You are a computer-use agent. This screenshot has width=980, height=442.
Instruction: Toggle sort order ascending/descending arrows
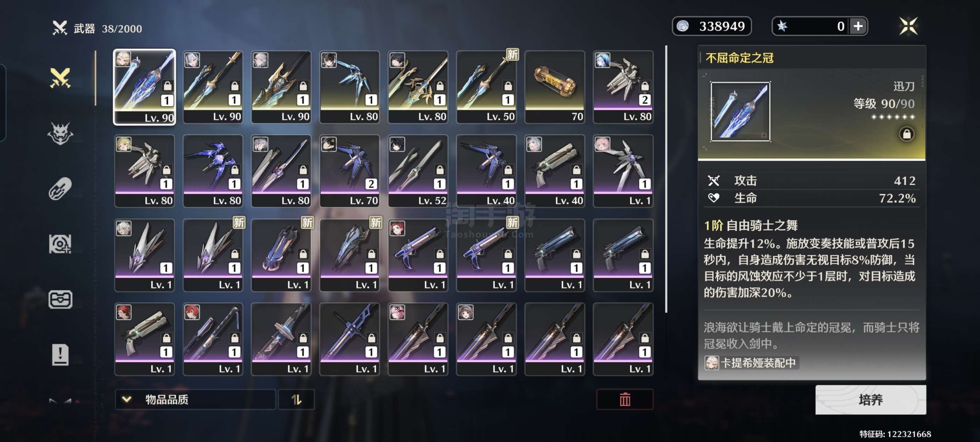pos(296,399)
